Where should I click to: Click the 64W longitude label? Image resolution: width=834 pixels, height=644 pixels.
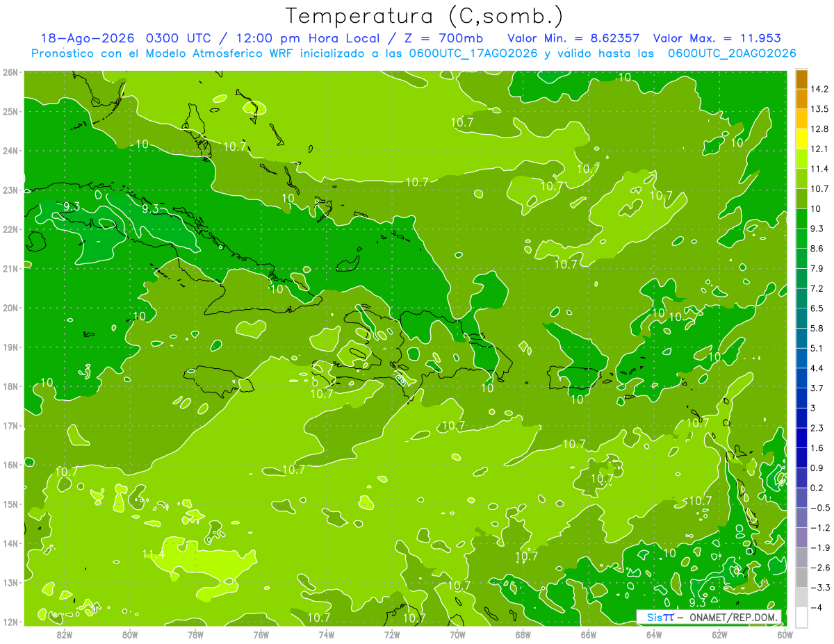[654, 634]
